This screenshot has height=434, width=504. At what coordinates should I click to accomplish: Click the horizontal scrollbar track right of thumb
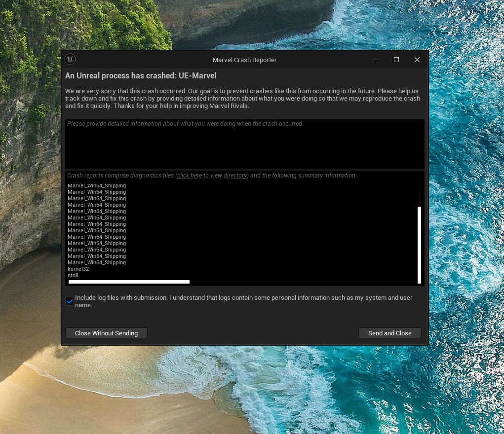301,282
